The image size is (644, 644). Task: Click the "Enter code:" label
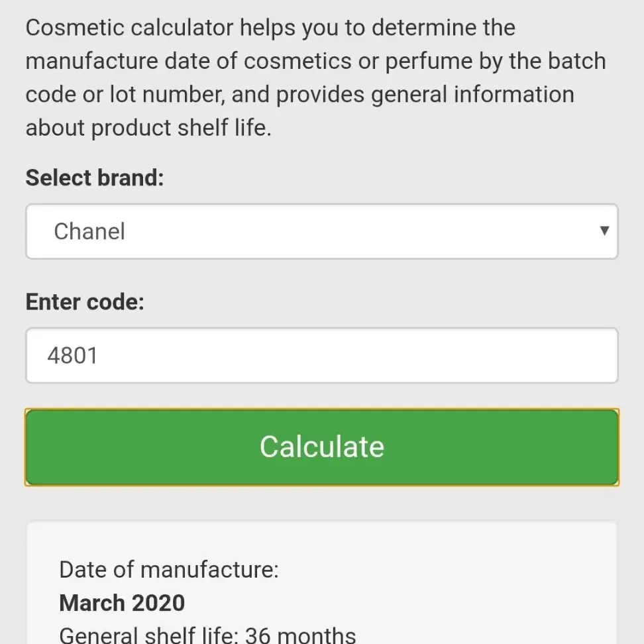point(85,301)
